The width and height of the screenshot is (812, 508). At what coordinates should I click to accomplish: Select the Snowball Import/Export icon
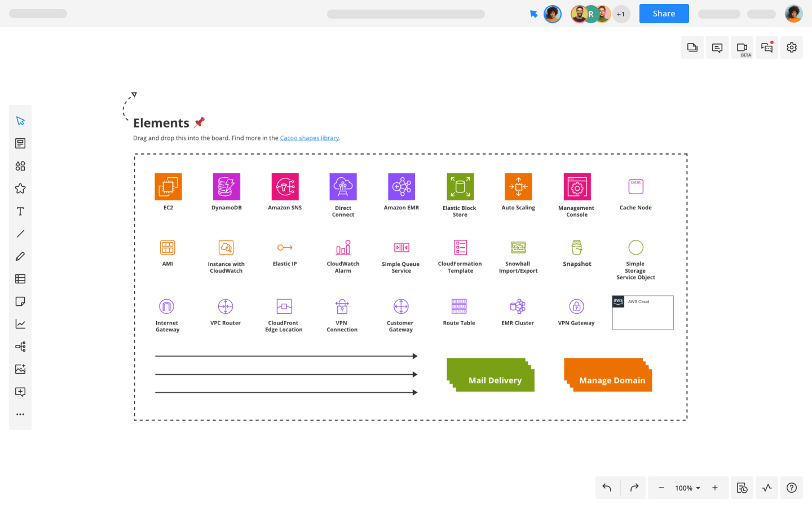click(x=518, y=247)
